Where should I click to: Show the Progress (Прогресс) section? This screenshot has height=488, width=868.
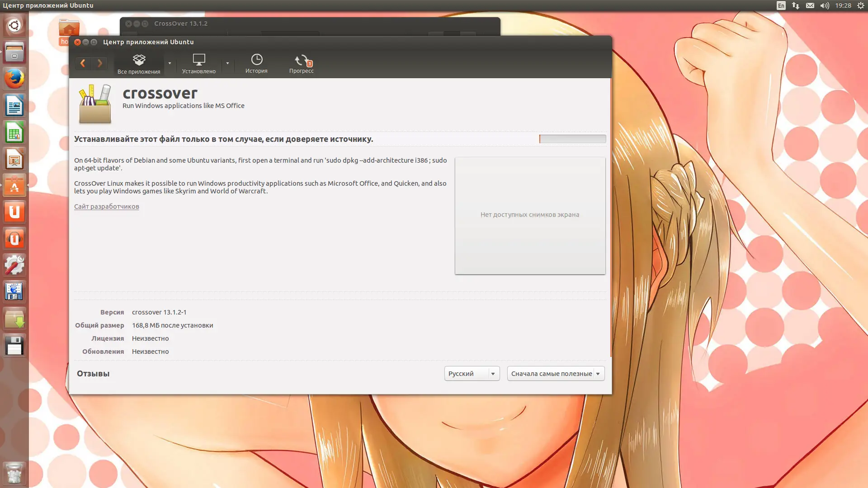(x=301, y=64)
